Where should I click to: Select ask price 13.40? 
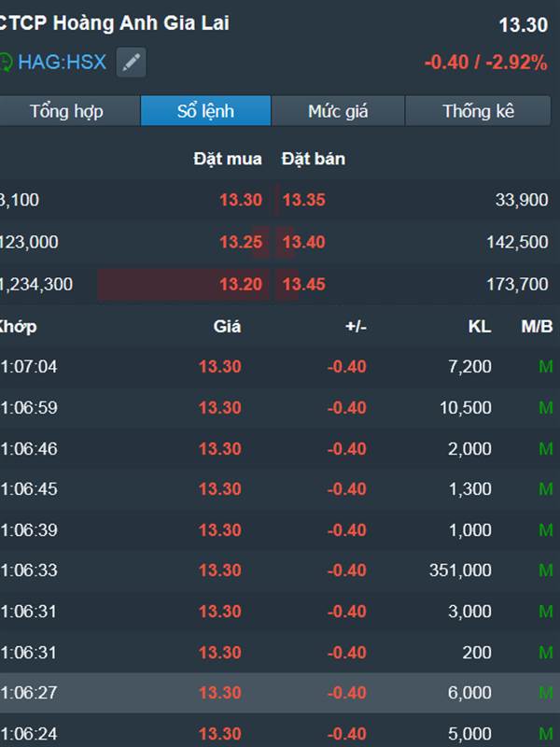(304, 242)
